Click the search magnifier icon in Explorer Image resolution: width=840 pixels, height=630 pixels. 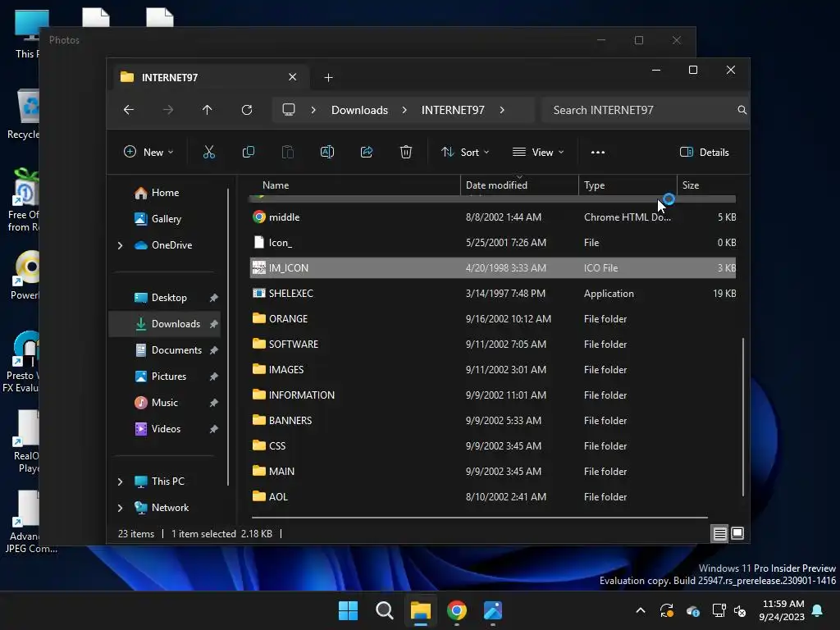click(x=742, y=110)
